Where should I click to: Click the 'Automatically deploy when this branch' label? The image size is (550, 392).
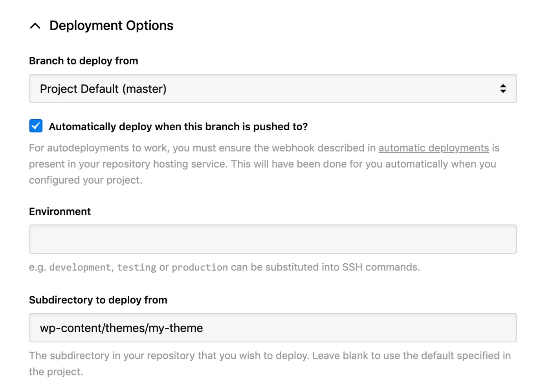pos(178,127)
